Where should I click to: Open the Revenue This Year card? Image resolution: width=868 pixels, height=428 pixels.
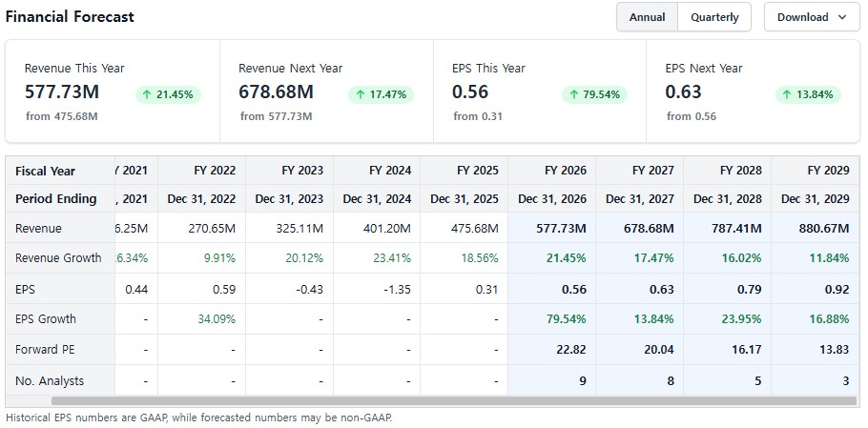pos(113,92)
